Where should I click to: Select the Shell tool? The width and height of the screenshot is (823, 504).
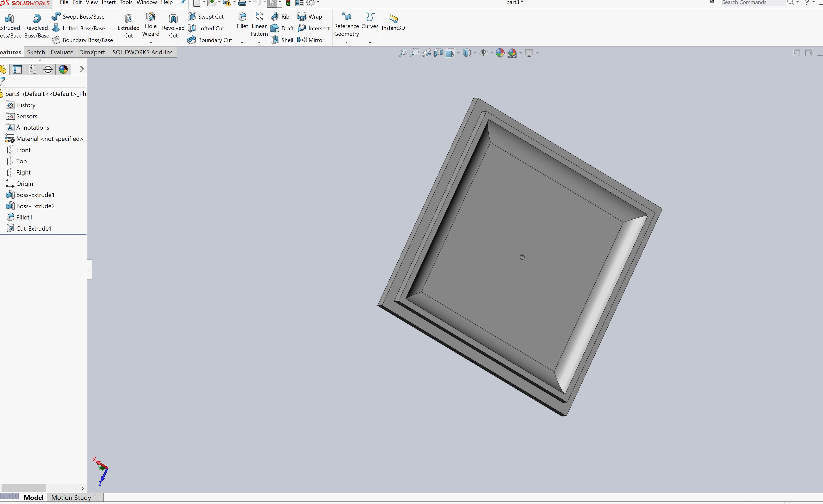point(282,40)
